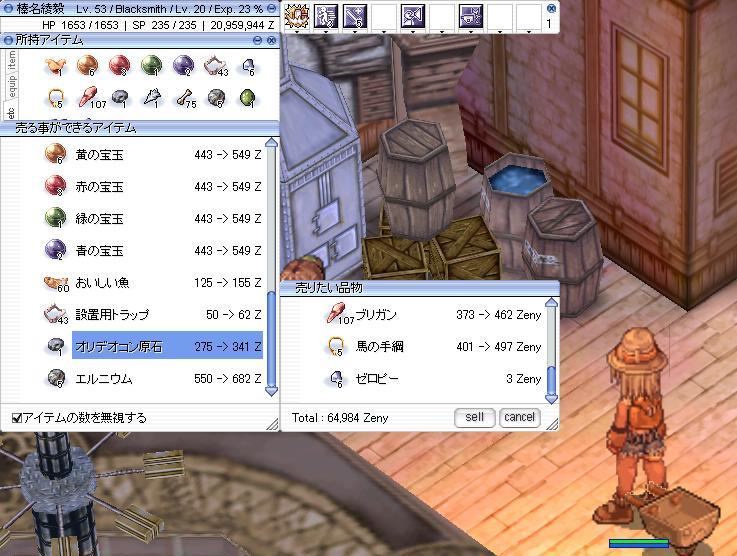Select the horse rein ring with count 5 in inventory

click(x=55, y=98)
